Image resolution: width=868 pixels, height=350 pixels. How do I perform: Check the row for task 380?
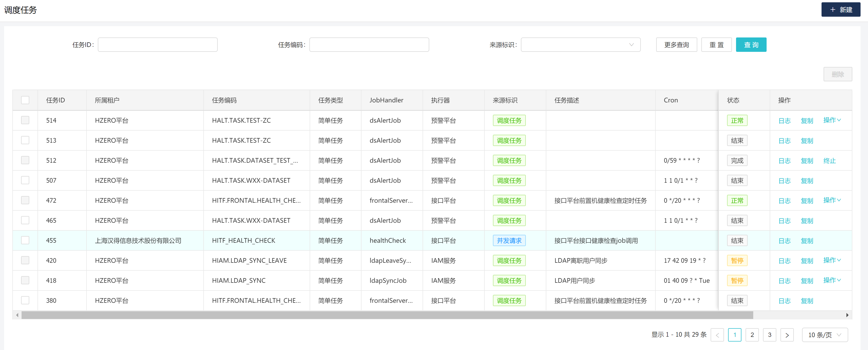(25, 300)
